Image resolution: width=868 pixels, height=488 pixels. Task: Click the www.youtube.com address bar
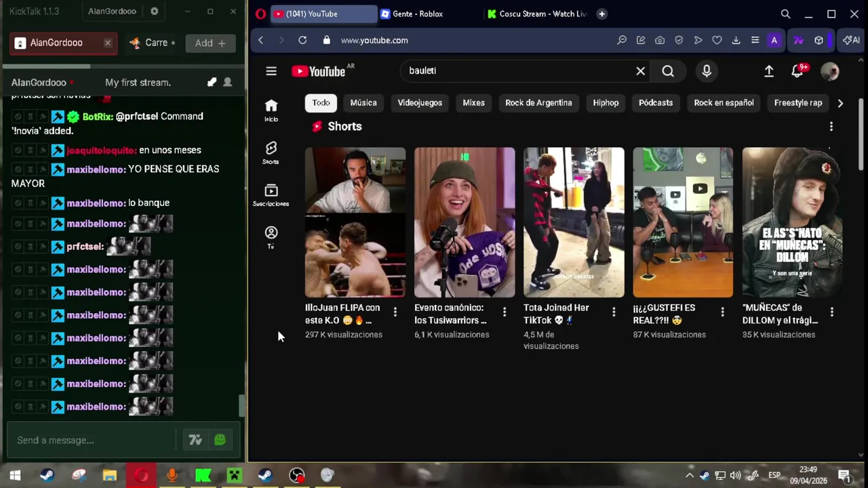[374, 40]
